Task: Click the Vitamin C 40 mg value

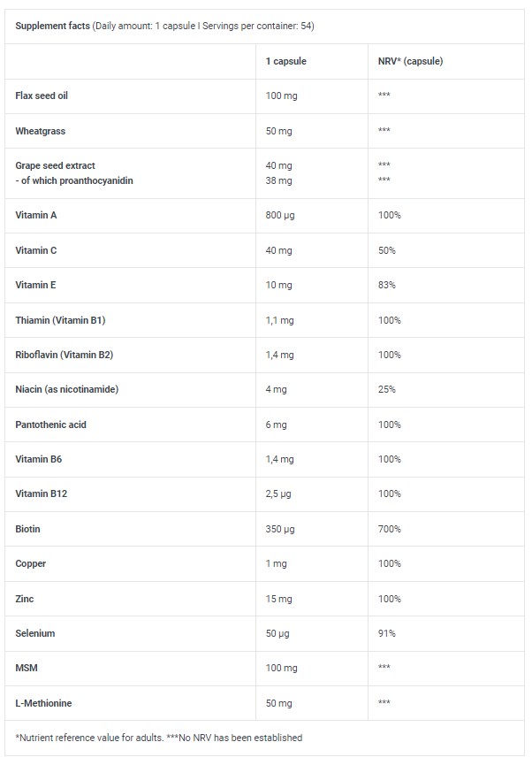Action: point(278,250)
